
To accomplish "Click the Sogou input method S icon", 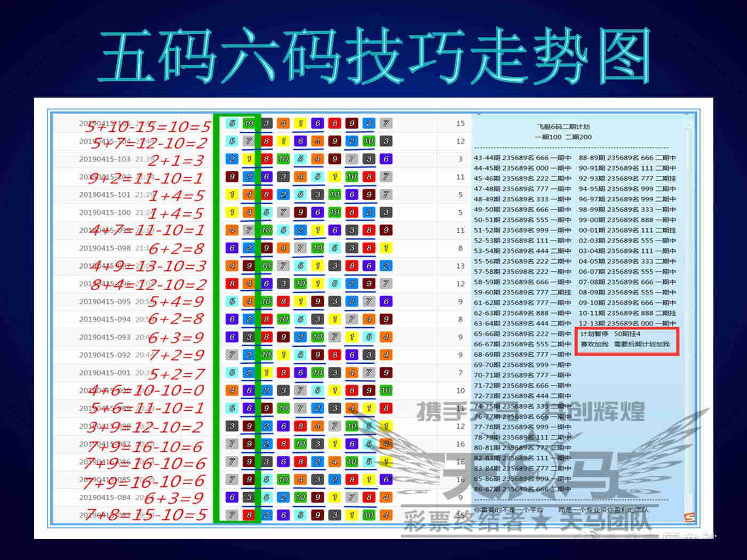I will coord(689,517).
